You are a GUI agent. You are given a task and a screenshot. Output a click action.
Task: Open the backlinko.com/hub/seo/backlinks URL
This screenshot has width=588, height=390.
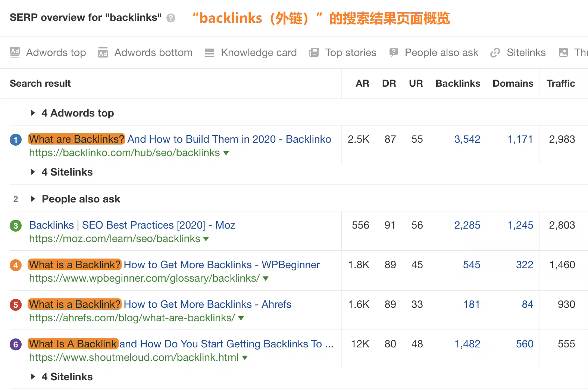124,153
